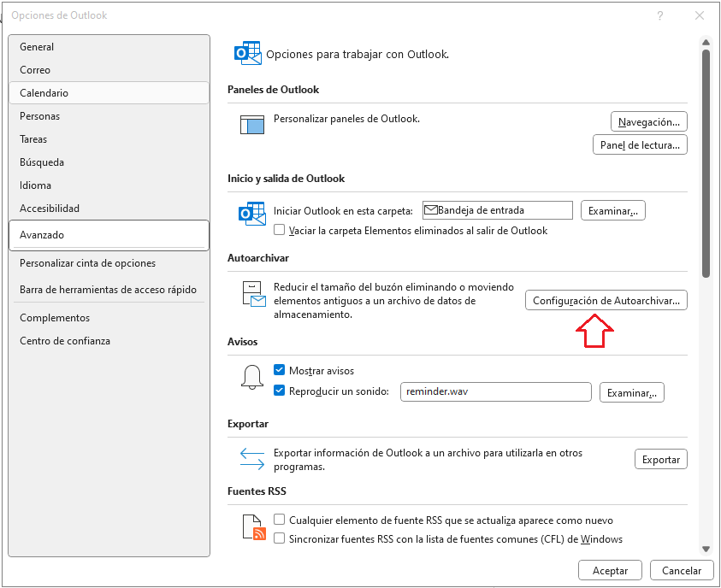Click the AutoArchive mailbox icon
Screen dimensions: 721x588
pos(252,293)
